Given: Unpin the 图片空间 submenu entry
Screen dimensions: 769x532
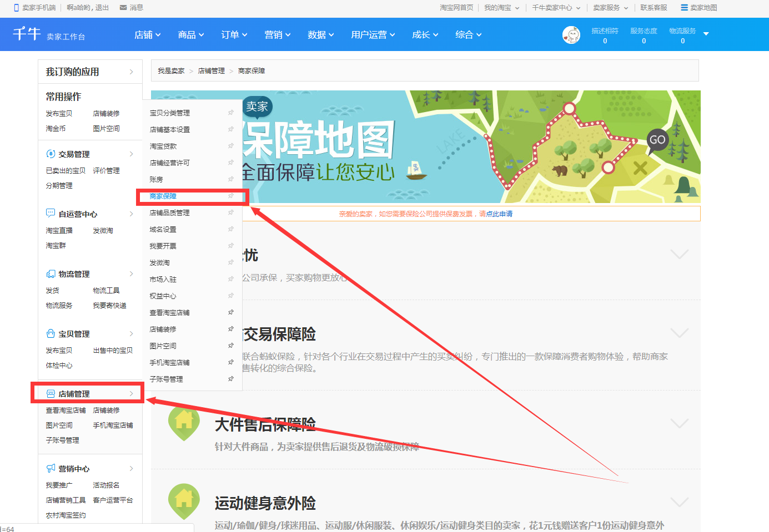Looking at the screenshot, I should coord(231,346).
